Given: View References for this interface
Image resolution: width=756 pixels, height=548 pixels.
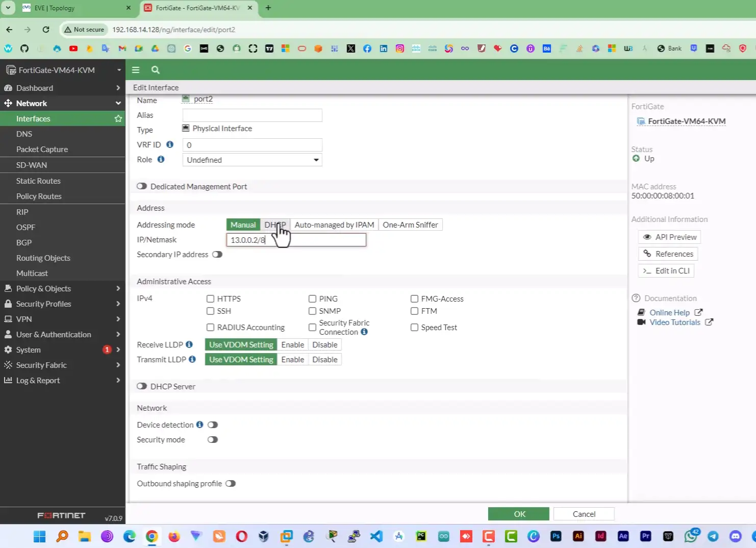Looking at the screenshot, I should pyautogui.click(x=668, y=254).
